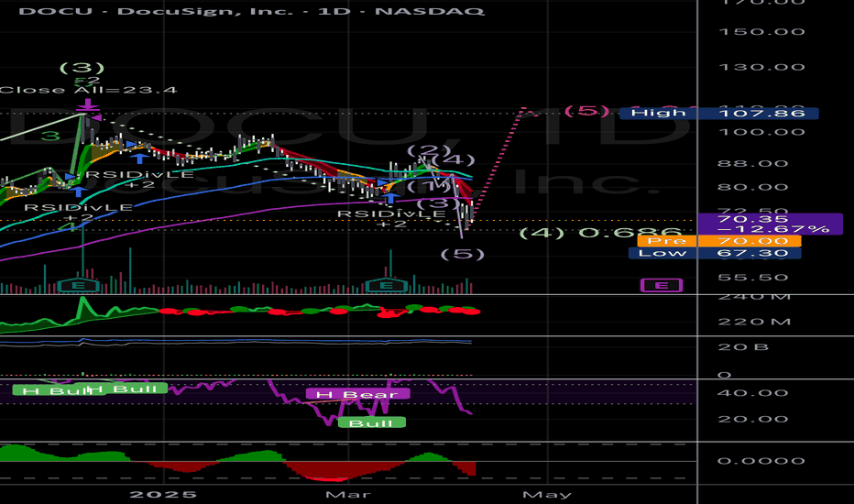Select the green Bull label on RSI pane
This screenshot has height=504, width=854.
pyautogui.click(x=371, y=422)
